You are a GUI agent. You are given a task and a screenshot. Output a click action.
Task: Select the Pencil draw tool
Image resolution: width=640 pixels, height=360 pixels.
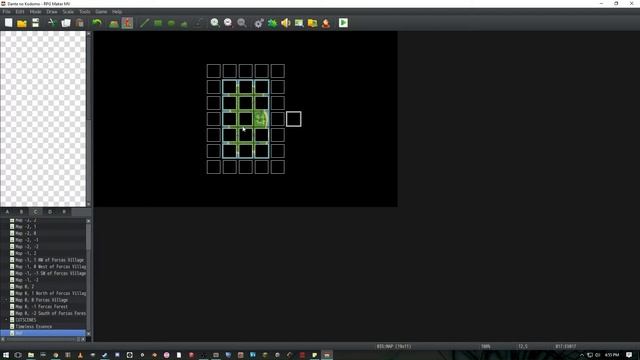click(x=144, y=23)
